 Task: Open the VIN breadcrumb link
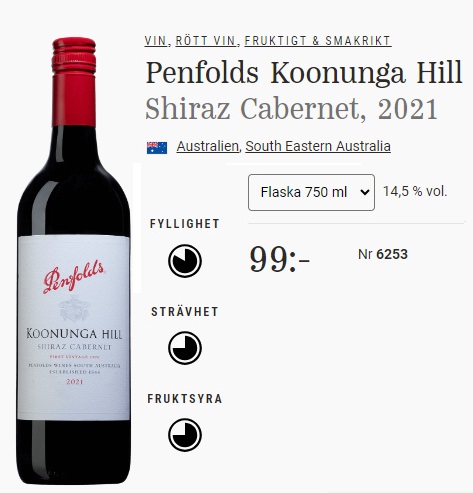click(x=155, y=41)
